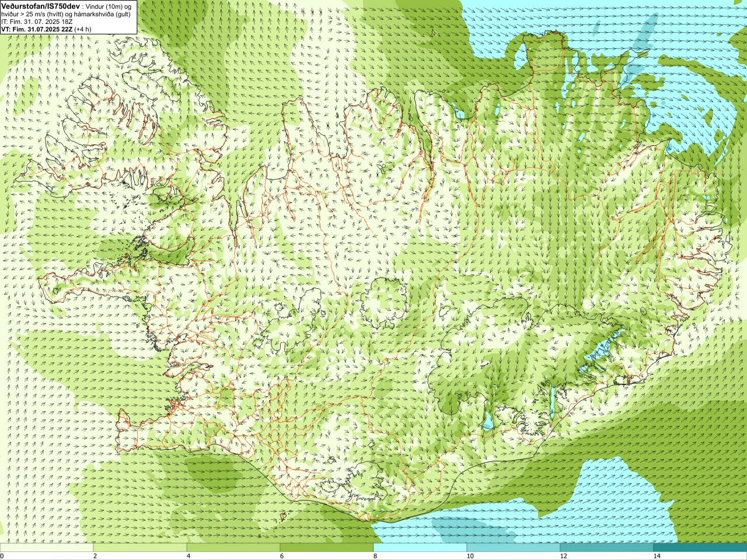
Task: Click the 0–2 m/s pale yellow legend swatch
Action: pos(47,548)
